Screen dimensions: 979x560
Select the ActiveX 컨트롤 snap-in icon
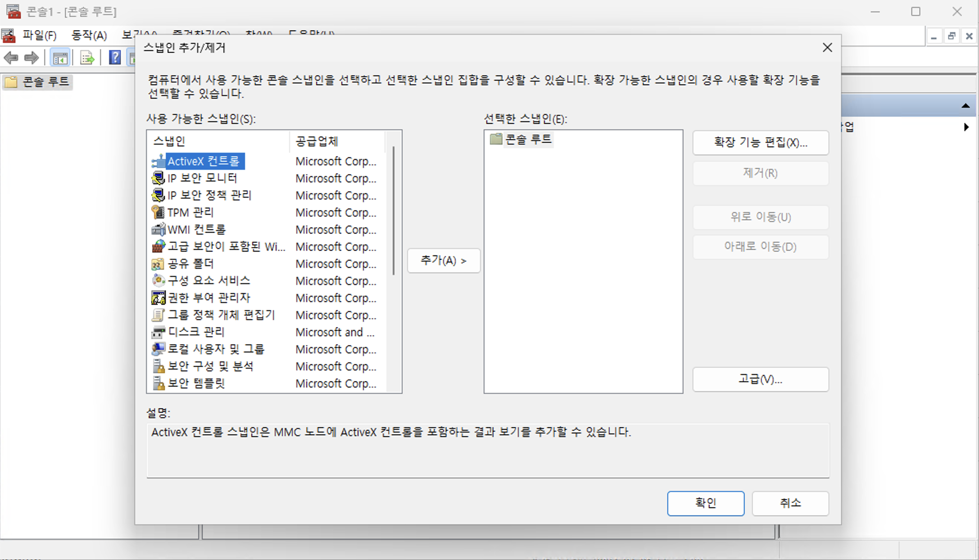click(158, 161)
